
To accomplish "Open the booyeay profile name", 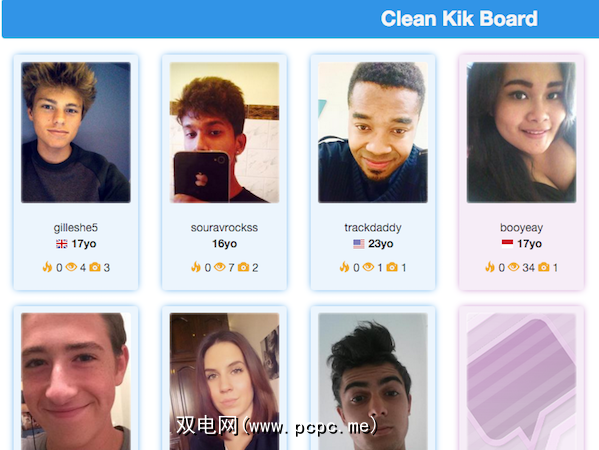I will 521,228.
